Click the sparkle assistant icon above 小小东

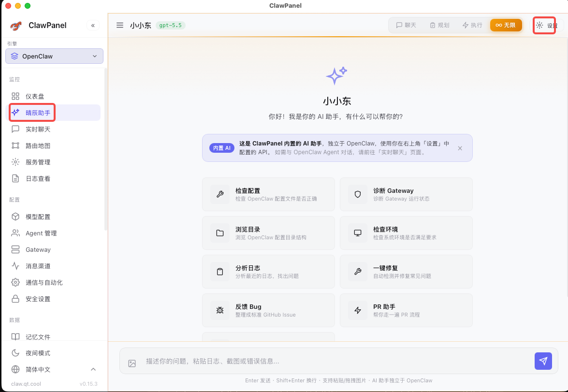pyautogui.click(x=336, y=76)
